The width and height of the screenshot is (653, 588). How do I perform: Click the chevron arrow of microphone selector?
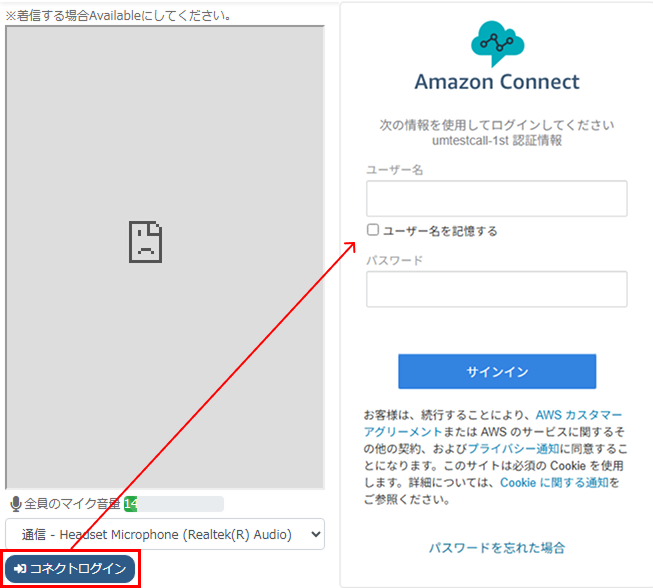pos(311,534)
